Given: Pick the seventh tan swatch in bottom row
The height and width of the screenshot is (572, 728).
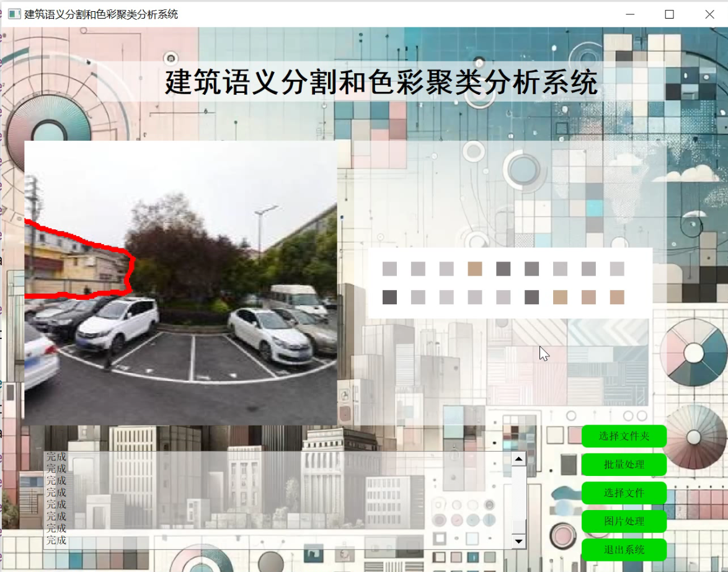Looking at the screenshot, I should tap(560, 297).
